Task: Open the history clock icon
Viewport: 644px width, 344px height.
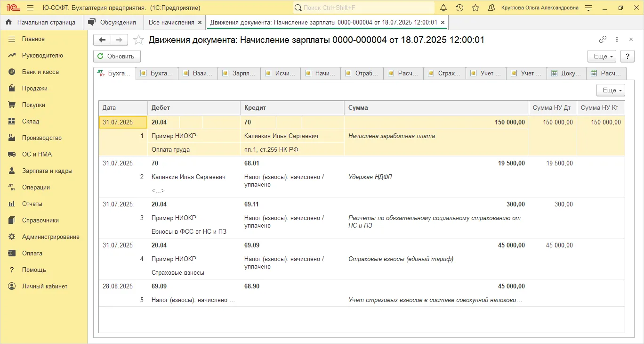Action: (459, 8)
